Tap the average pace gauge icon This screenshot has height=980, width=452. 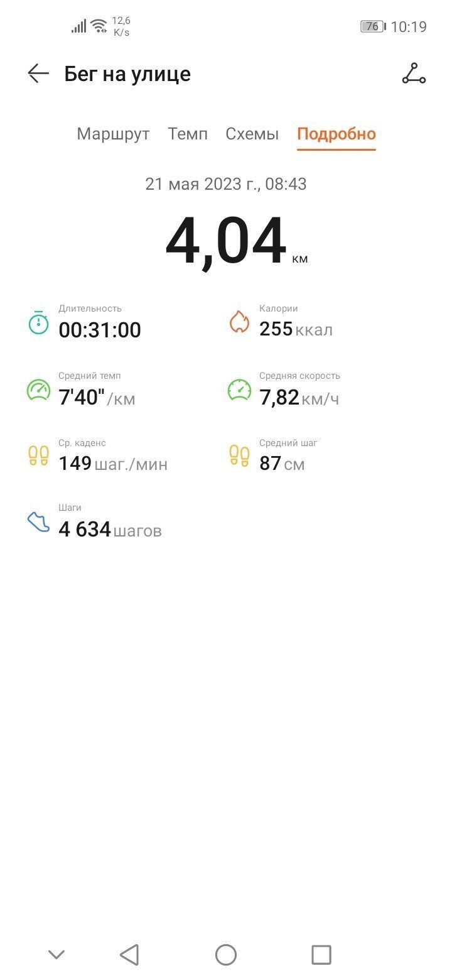click(x=38, y=390)
